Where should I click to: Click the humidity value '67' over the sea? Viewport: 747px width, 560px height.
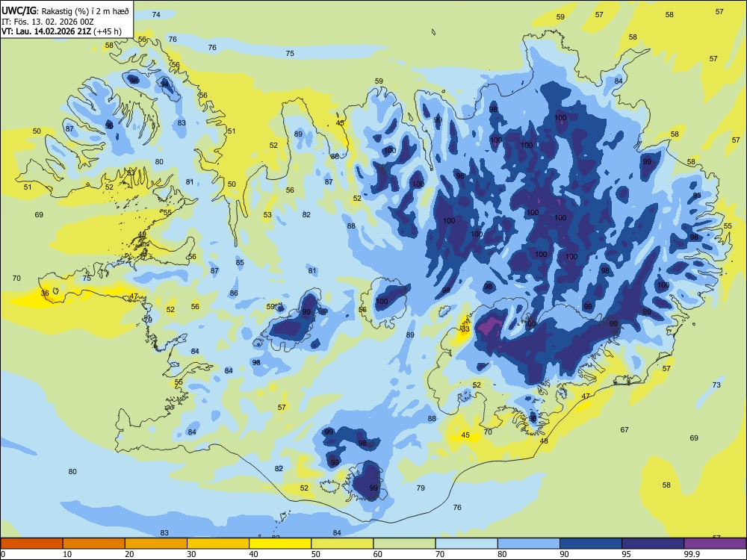pos(624,429)
